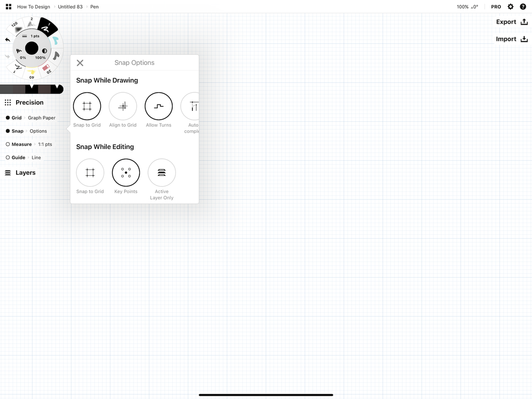This screenshot has height=399, width=532.
Task: Toggle Key Points snapping while editing
Action: [125, 173]
